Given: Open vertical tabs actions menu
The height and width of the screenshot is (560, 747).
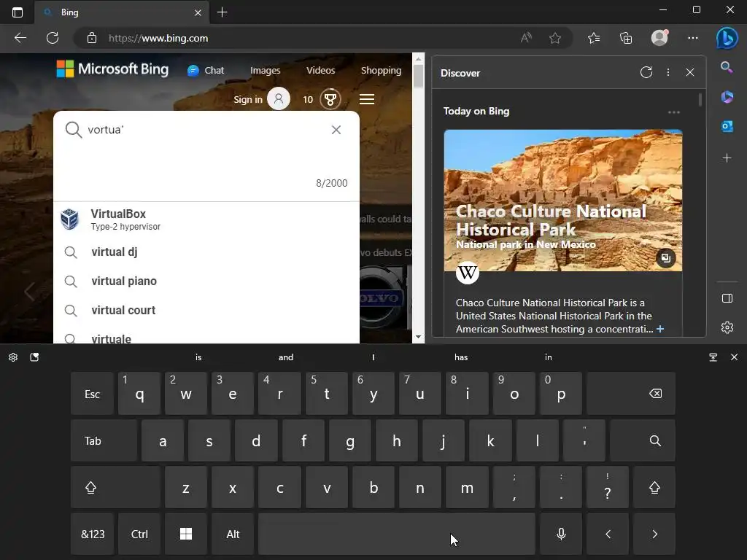Looking at the screenshot, I should (x=18, y=12).
